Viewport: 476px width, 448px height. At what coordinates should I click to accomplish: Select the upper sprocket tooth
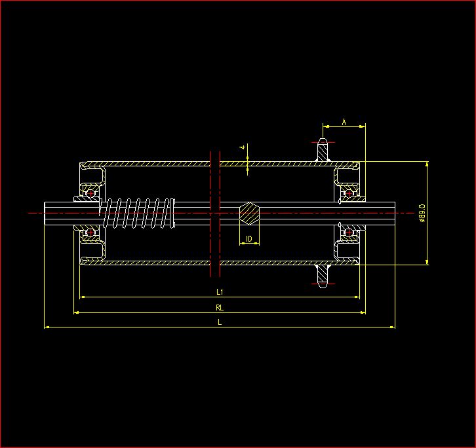(322, 149)
